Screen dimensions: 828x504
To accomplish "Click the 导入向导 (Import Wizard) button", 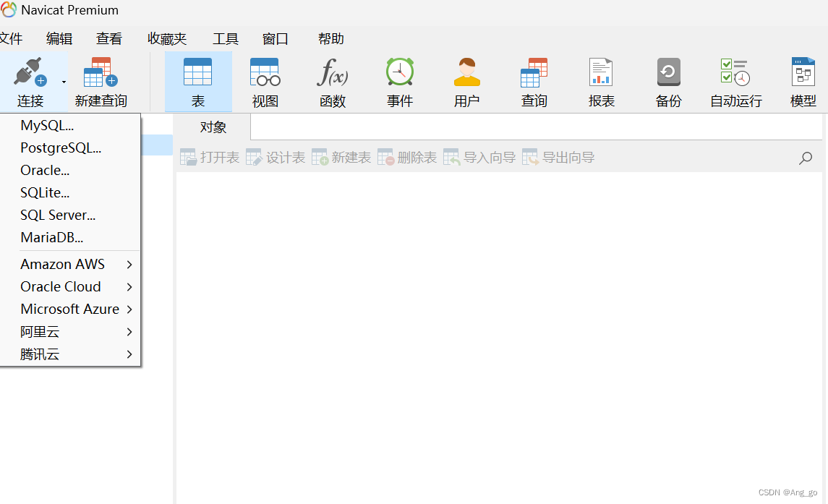I will [x=481, y=156].
